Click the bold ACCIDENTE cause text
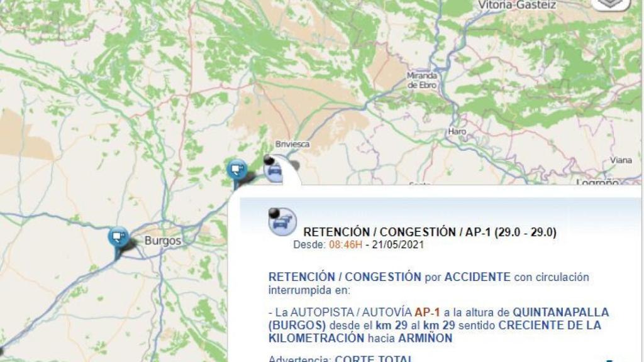644x362 pixels. pyautogui.click(x=477, y=277)
